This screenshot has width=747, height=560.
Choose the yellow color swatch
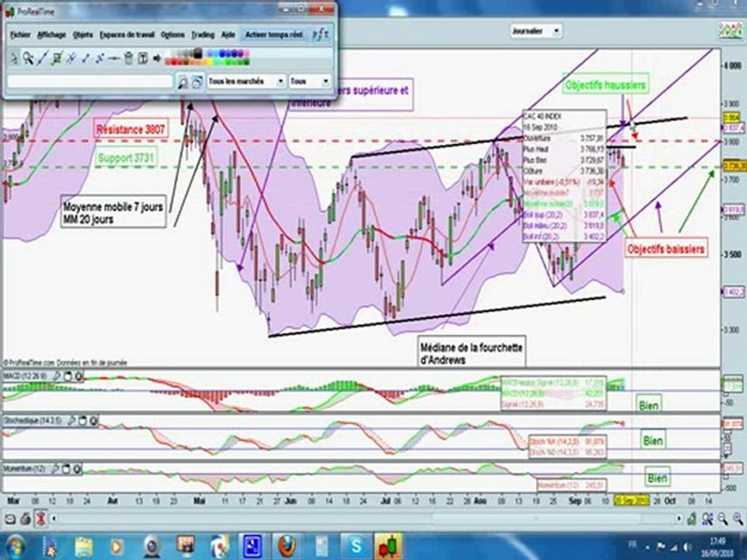click(x=209, y=62)
